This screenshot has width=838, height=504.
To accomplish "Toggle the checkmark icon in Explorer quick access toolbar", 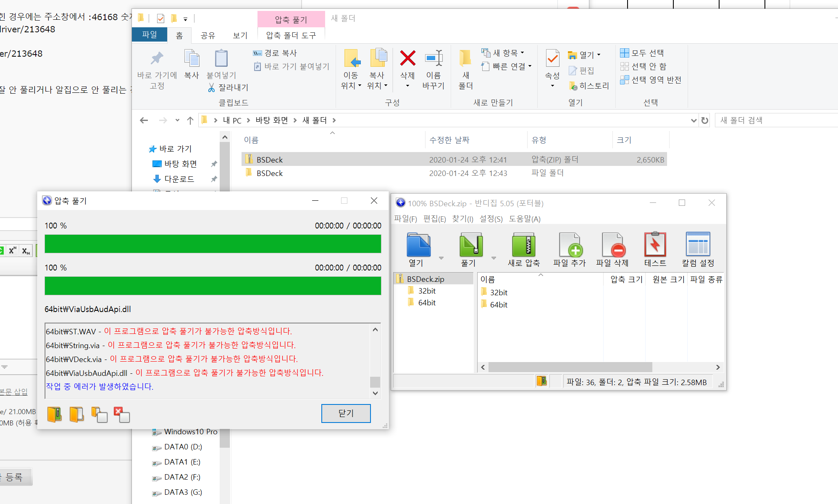I will pyautogui.click(x=160, y=18).
